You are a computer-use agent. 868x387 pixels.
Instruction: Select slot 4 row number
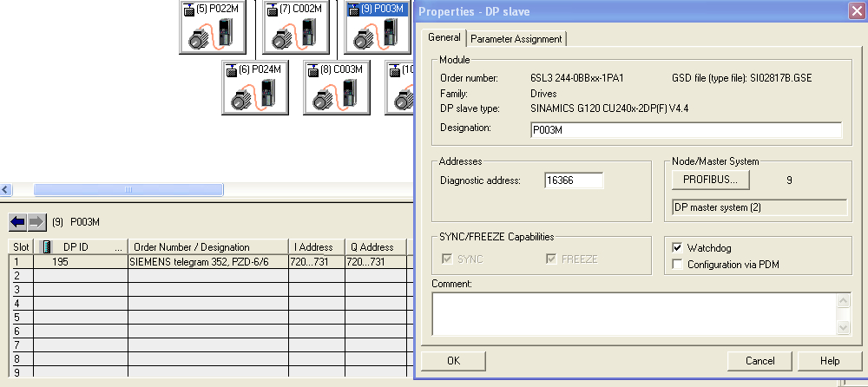pyautogui.click(x=22, y=304)
